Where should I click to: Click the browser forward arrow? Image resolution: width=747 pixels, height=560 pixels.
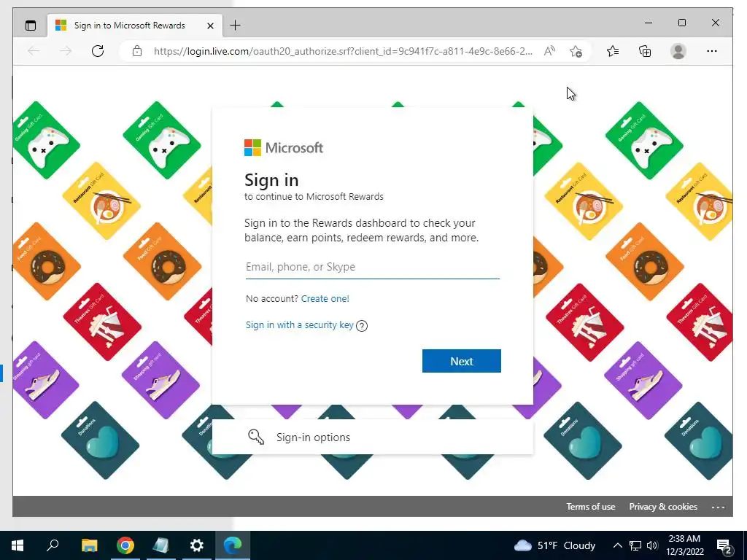click(x=66, y=51)
